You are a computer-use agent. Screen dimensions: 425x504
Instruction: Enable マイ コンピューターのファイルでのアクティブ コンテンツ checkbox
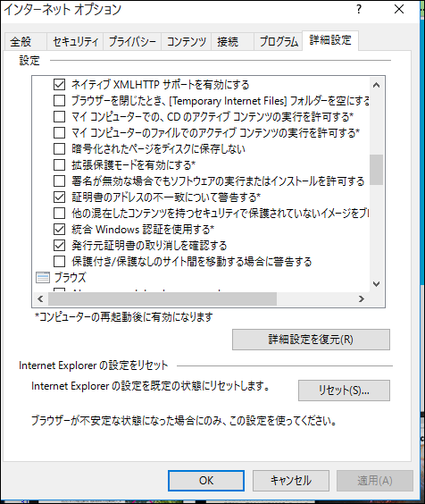point(59,133)
